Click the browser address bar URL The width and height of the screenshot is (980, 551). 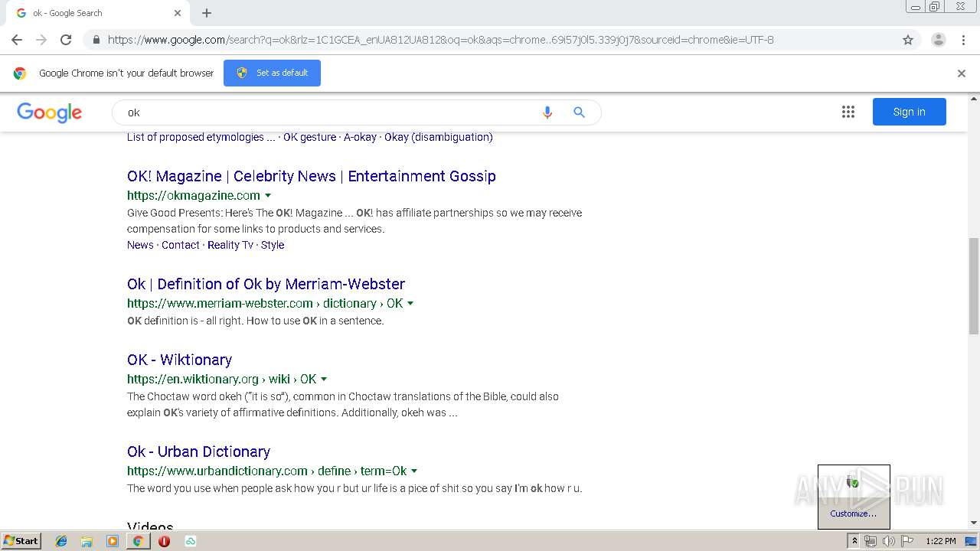(x=440, y=40)
